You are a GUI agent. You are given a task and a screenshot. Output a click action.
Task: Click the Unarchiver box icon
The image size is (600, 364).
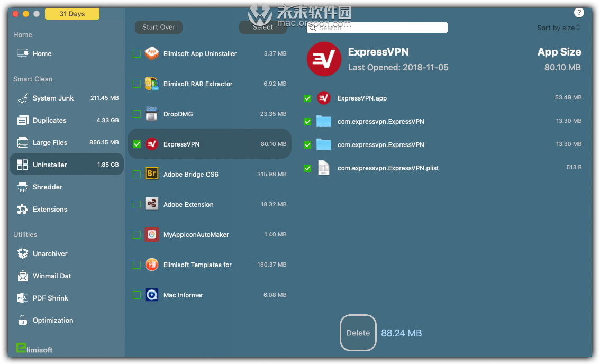23,254
